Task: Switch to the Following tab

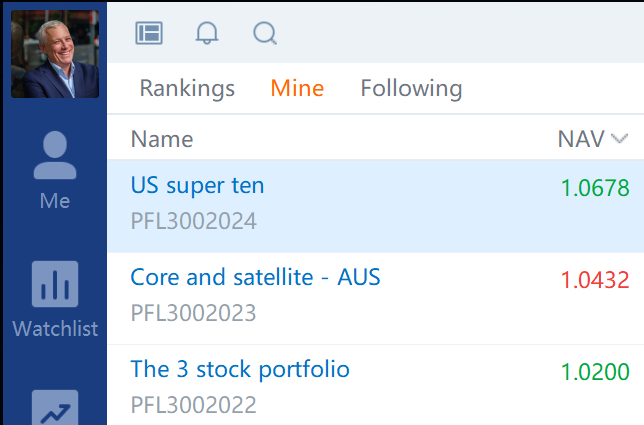Action: click(411, 88)
